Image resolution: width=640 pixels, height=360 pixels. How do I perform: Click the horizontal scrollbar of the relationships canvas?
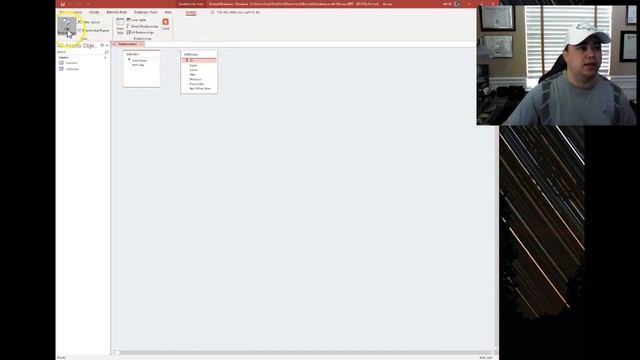point(304,353)
